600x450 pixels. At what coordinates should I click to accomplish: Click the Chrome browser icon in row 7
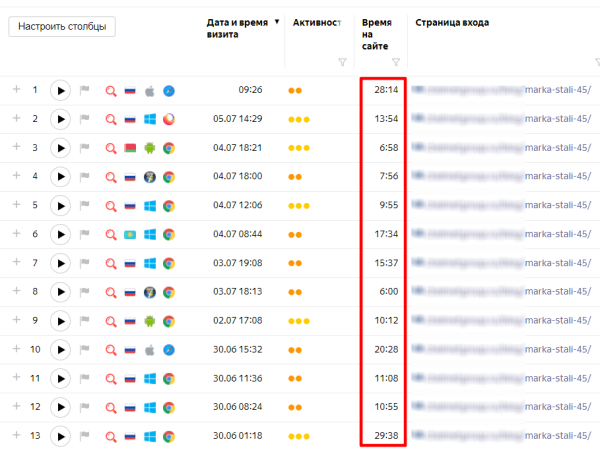169,263
